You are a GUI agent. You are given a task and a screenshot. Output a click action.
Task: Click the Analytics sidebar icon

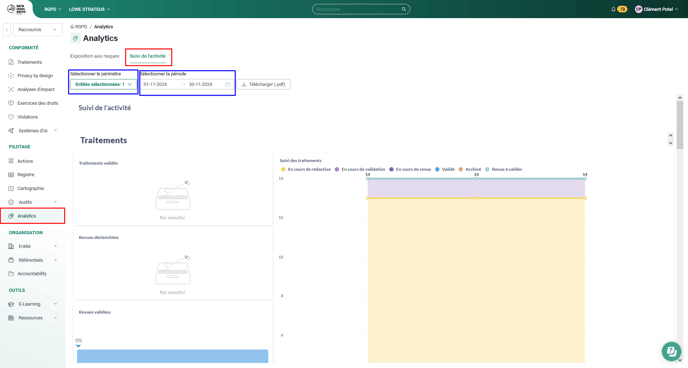coord(11,216)
